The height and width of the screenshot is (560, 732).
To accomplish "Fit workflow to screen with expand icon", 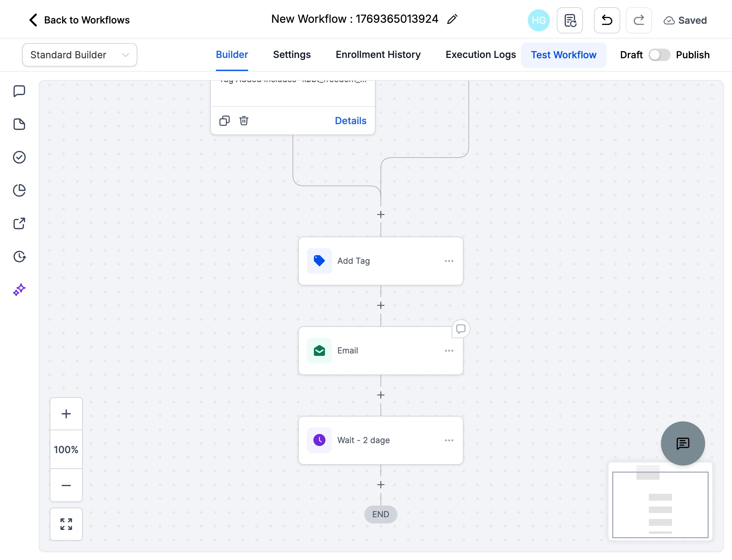I will (66, 524).
